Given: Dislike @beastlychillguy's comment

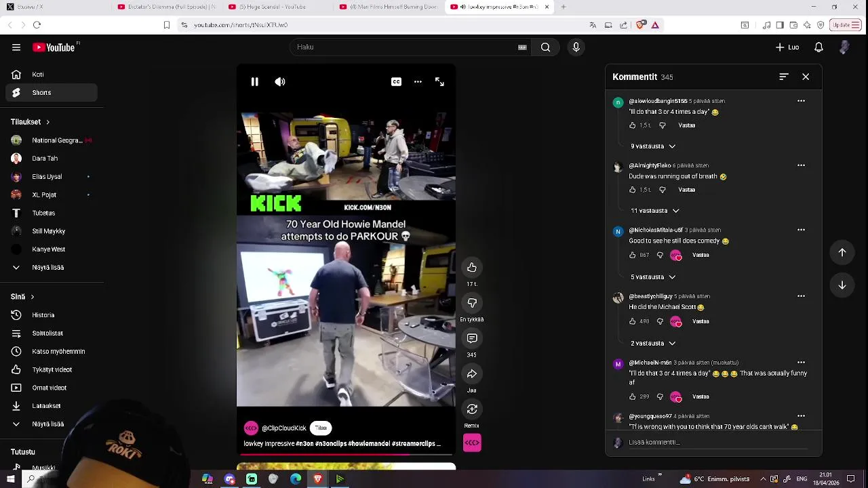Looking at the screenshot, I should pyautogui.click(x=660, y=322).
